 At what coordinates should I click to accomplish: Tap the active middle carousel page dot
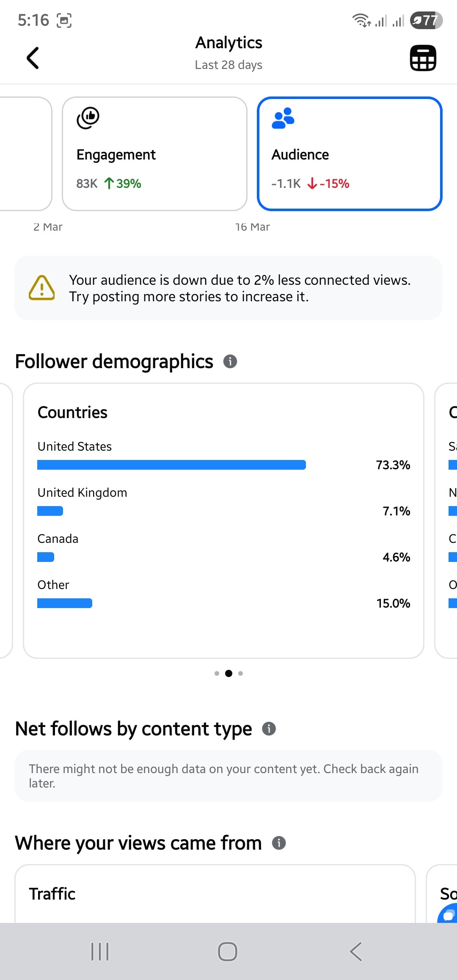coord(228,673)
